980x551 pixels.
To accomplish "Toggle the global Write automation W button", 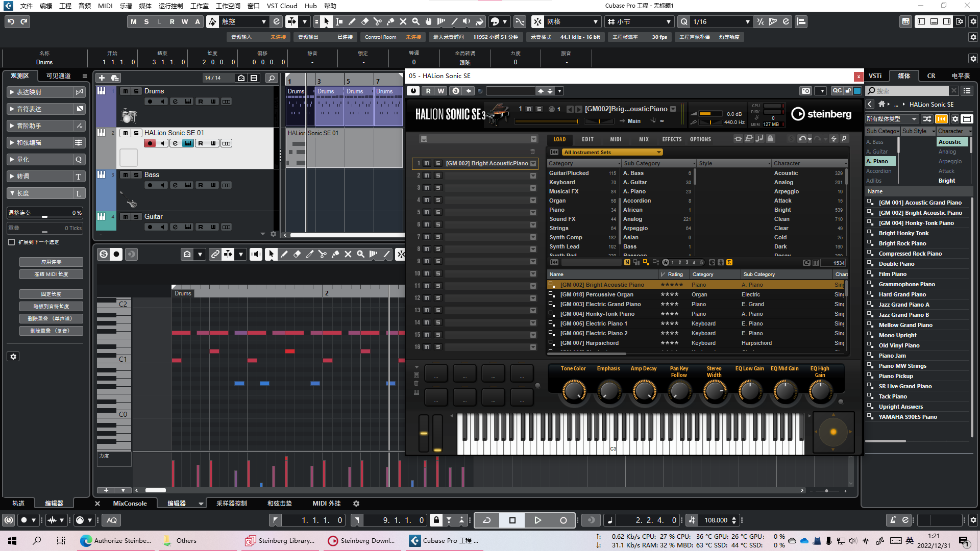I will [184, 21].
